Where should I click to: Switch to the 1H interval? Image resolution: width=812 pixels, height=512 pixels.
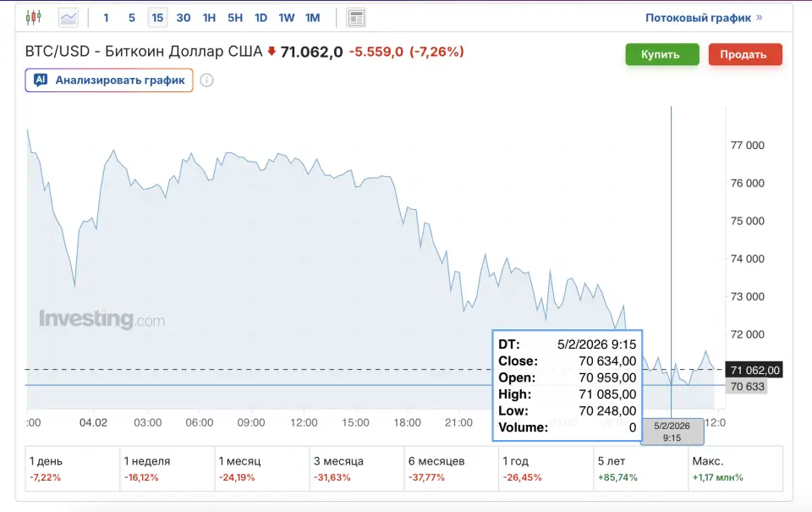point(209,18)
